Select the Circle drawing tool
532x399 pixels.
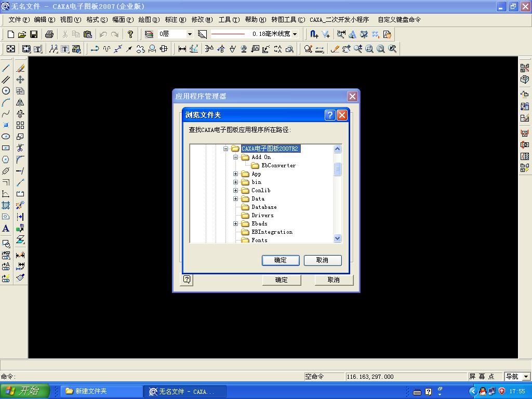click(x=6, y=90)
